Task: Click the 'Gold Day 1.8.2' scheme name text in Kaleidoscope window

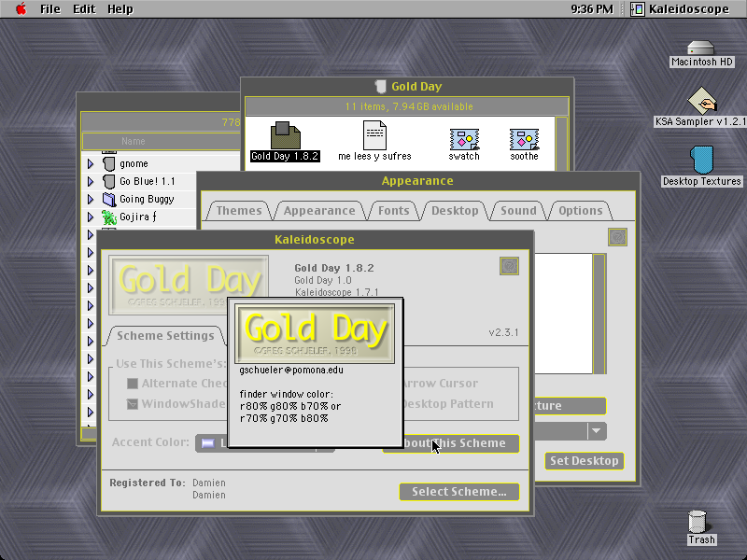Action: (x=334, y=268)
